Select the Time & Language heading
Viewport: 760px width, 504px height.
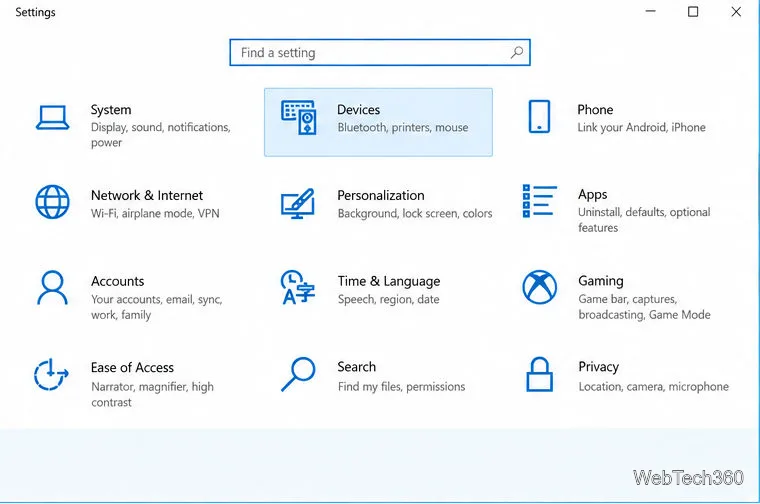click(x=389, y=281)
